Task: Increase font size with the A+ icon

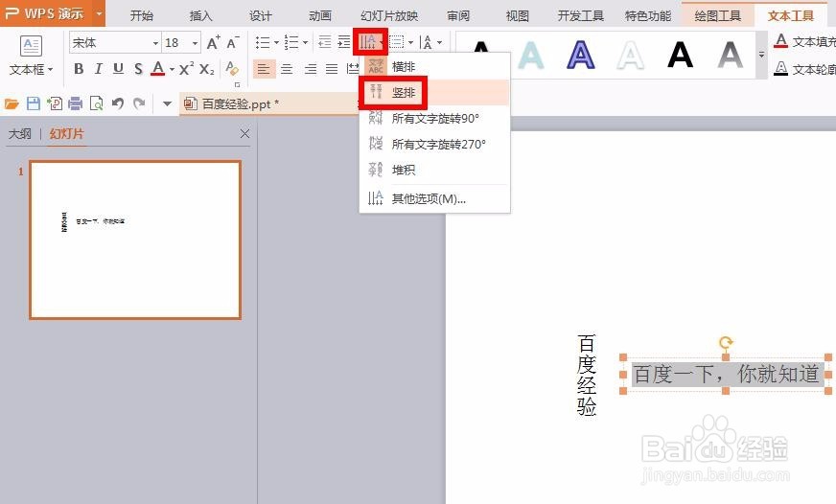Action: 213,42
